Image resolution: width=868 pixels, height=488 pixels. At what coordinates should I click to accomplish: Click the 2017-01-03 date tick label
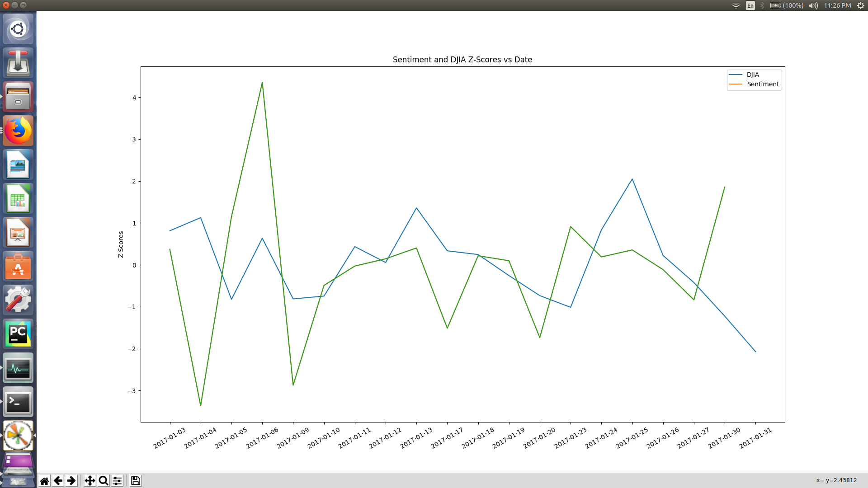[x=170, y=438]
